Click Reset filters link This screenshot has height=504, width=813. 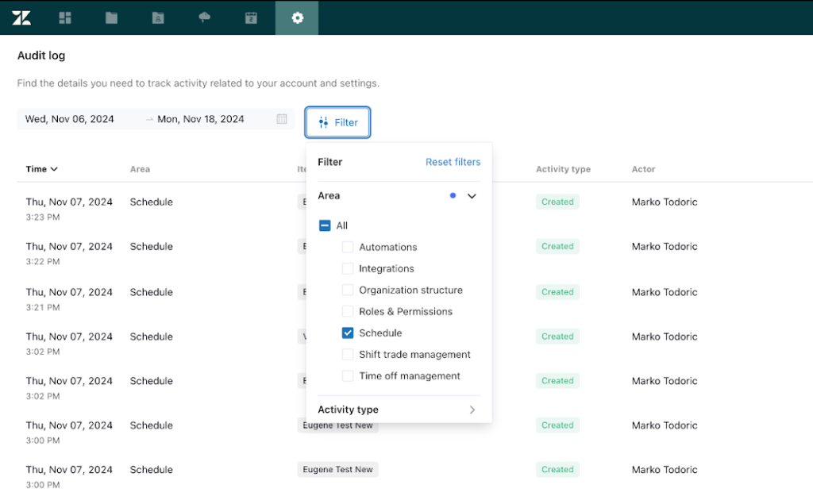click(x=453, y=162)
